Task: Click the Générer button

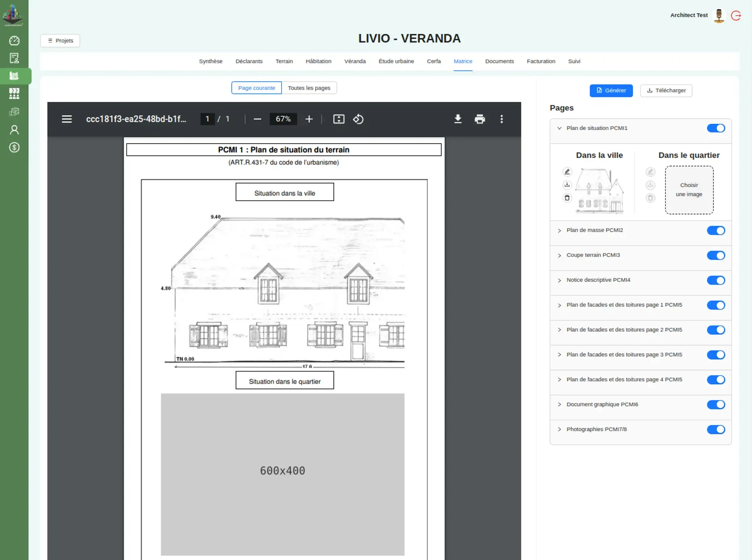Action: pyautogui.click(x=611, y=90)
